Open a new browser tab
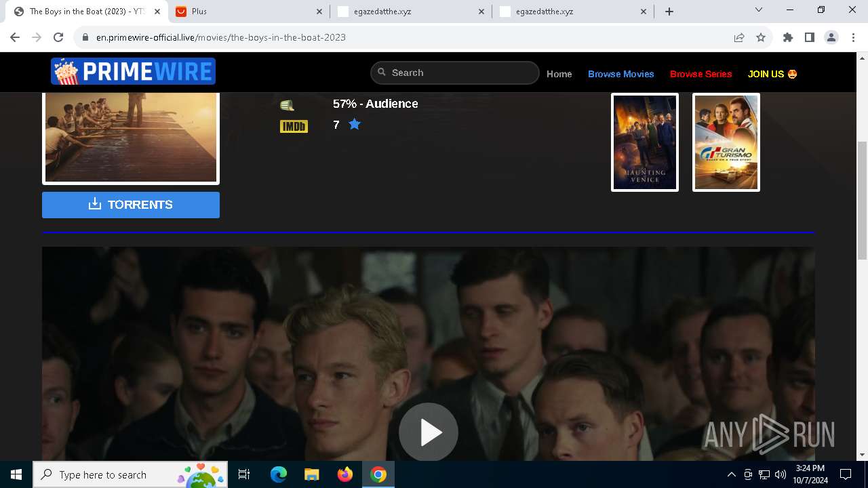 pyautogui.click(x=669, y=12)
